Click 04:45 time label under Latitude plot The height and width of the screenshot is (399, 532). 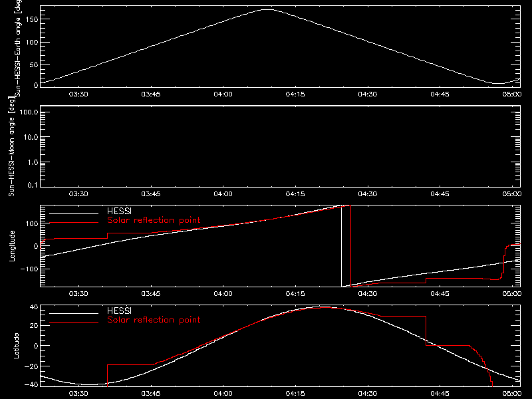(440, 394)
